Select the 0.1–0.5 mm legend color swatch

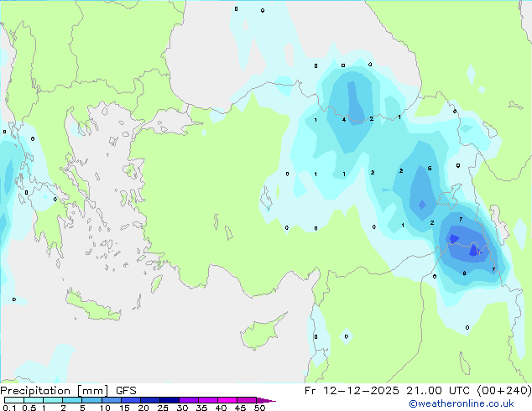click(14, 400)
